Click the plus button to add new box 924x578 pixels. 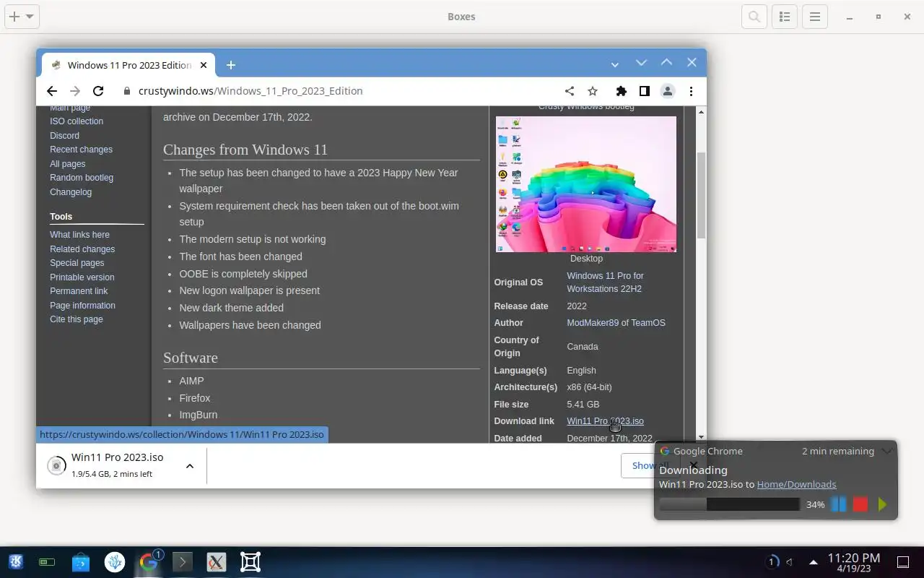coord(14,17)
